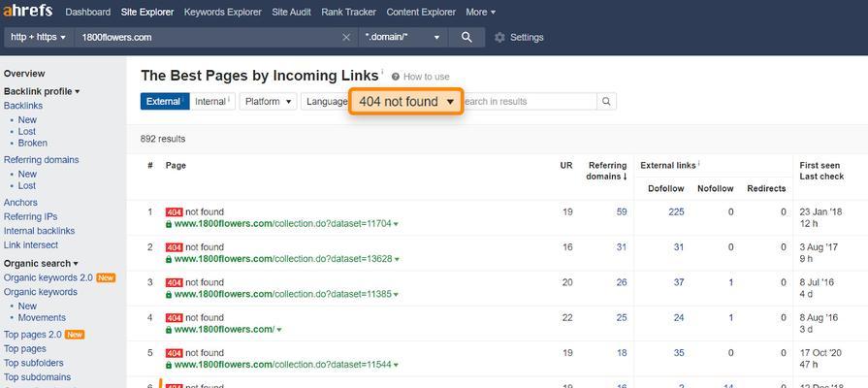Go to the Dashboard tab
This screenshot has height=388, width=868.
(87, 12)
